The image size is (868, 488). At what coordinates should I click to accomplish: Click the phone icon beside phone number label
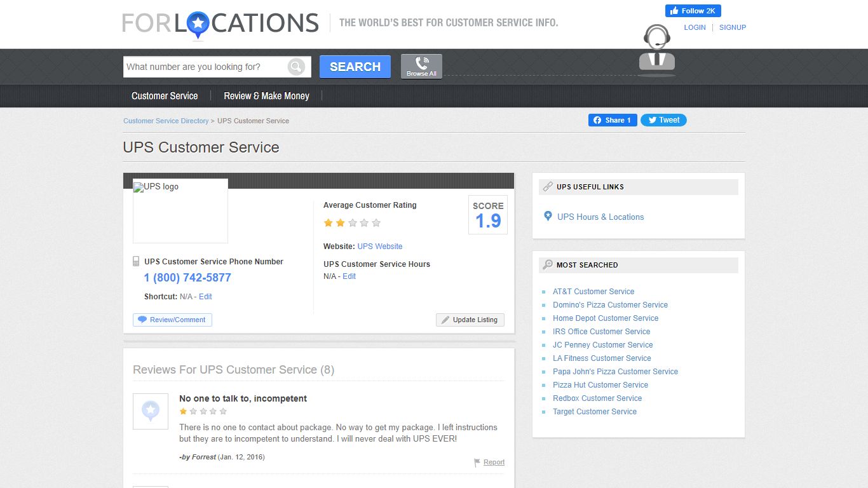click(136, 261)
